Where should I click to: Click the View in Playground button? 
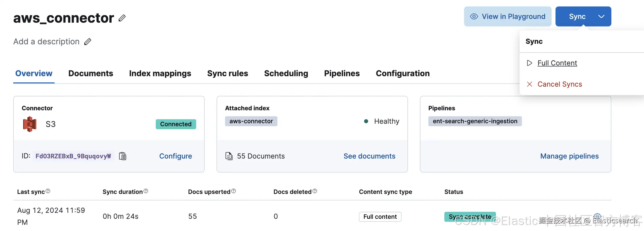coord(508,16)
